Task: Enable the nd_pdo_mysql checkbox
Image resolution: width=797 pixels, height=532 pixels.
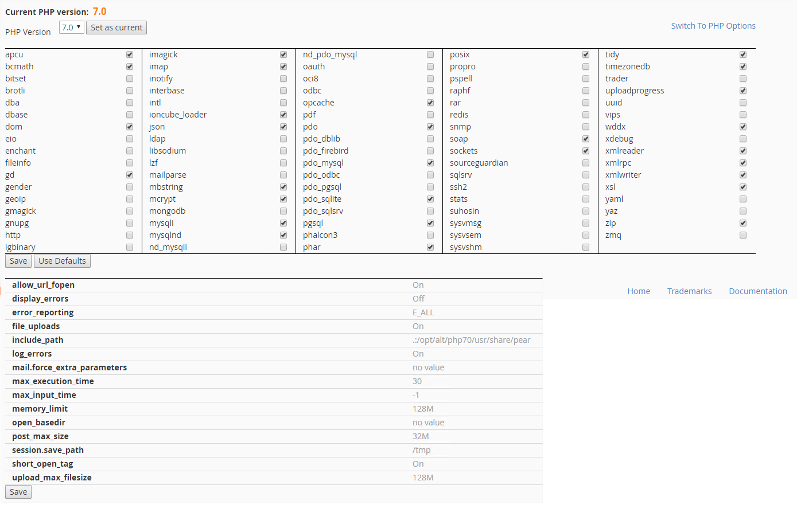Action: (x=430, y=54)
